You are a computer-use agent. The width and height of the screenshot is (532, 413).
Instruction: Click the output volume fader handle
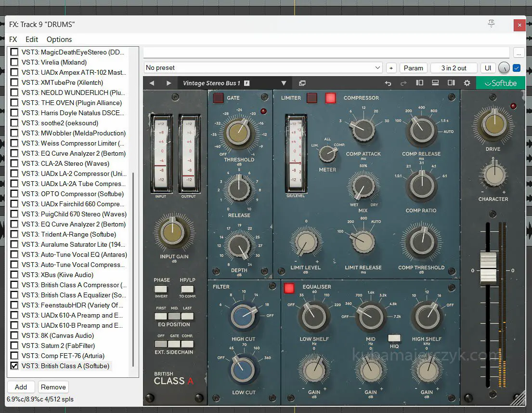click(x=488, y=268)
